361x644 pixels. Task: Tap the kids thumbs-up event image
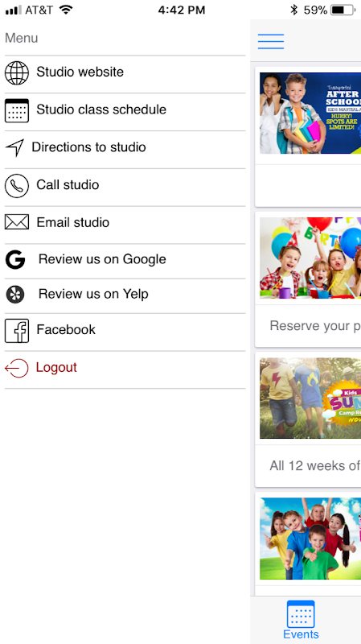pos(310,539)
